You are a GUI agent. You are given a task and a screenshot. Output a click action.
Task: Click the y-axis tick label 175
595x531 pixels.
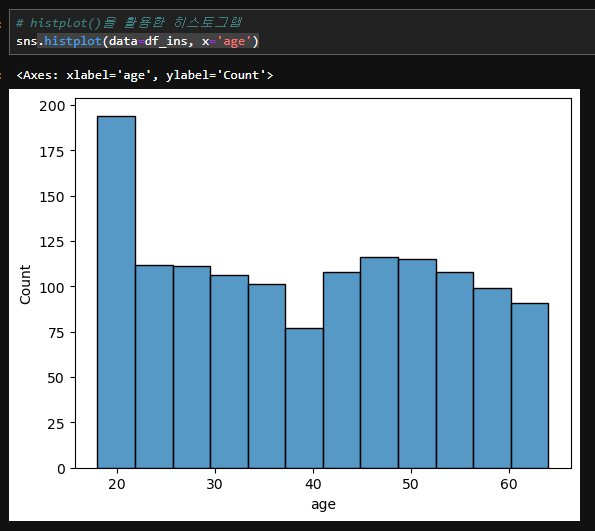tap(52, 151)
